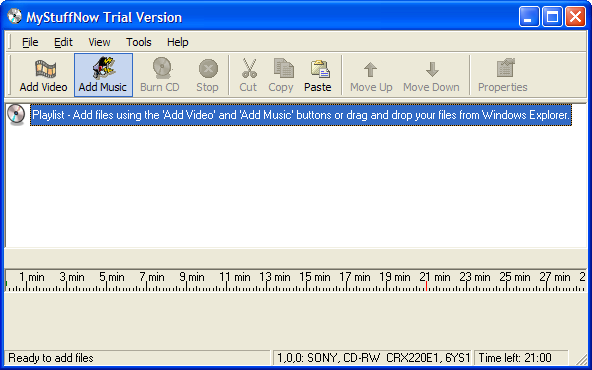Click the '11 min' label on ruler
Image resolution: width=592 pixels, height=370 pixels.
[235, 277]
